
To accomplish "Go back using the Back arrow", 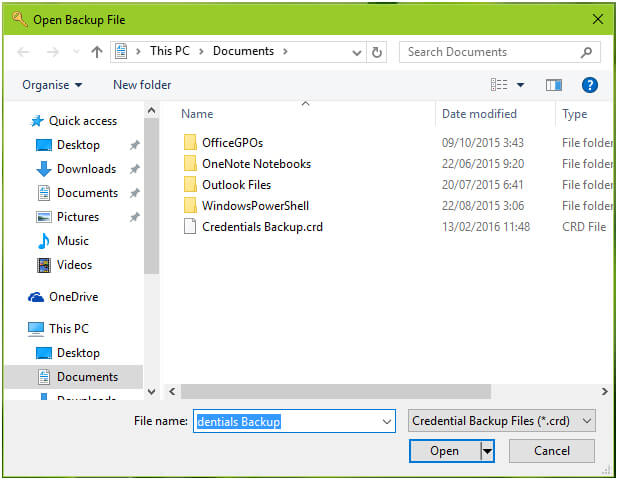I will 24,52.
